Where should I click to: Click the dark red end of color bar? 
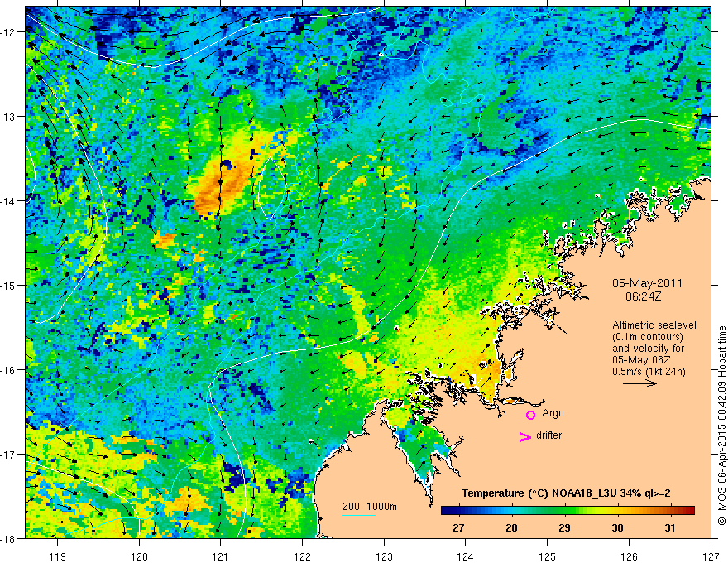(689, 511)
